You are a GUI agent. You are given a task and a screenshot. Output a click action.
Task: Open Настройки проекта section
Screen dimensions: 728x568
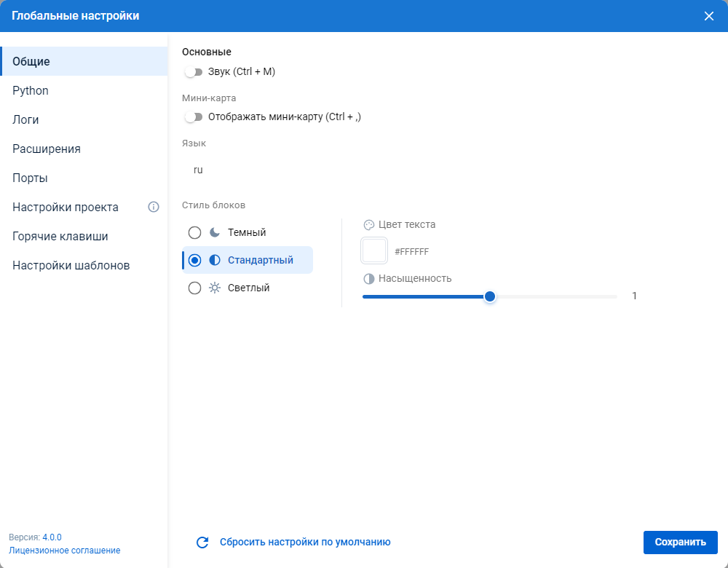pyautogui.click(x=84, y=207)
